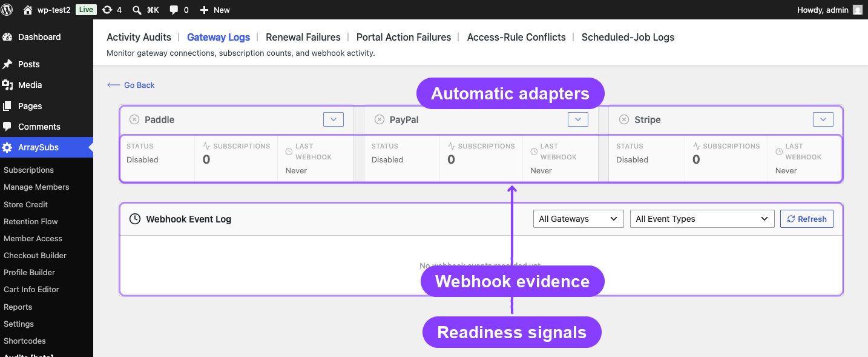Click the admin avatar image
868x357 pixels.
(858, 10)
